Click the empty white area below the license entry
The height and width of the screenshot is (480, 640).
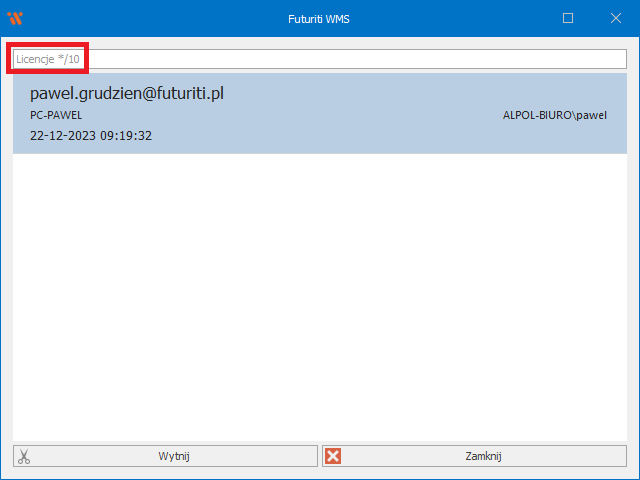[x=320, y=300]
